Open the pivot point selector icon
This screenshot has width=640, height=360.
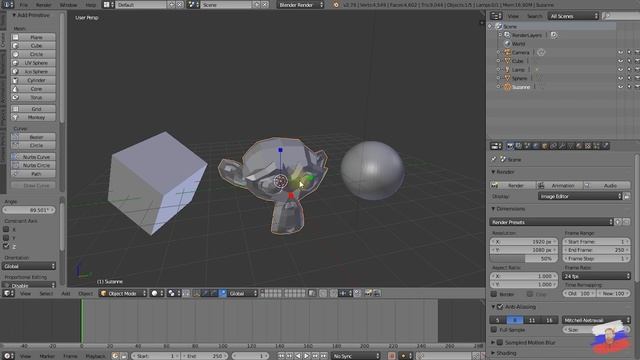(174, 293)
